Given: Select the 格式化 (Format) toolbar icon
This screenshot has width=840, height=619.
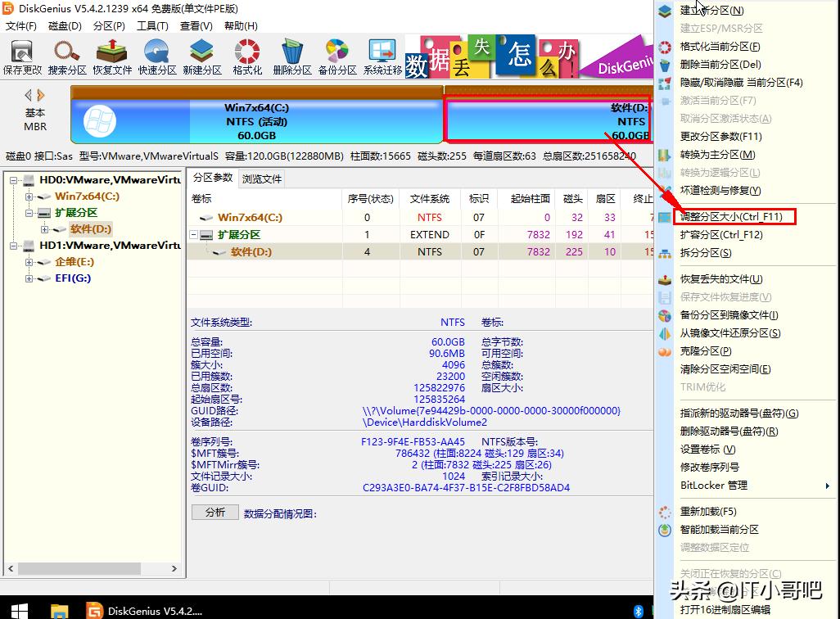Looking at the screenshot, I should pos(246,56).
